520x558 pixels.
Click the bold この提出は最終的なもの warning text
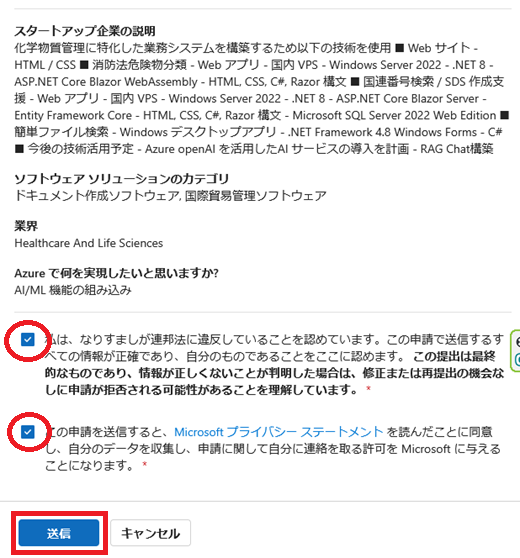[x=274, y=373]
